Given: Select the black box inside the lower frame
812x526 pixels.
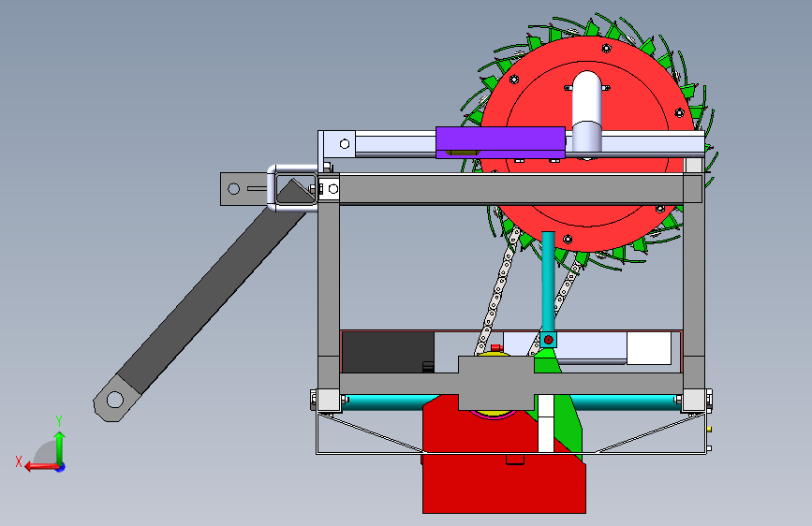Looking at the screenshot, I should [x=388, y=353].
